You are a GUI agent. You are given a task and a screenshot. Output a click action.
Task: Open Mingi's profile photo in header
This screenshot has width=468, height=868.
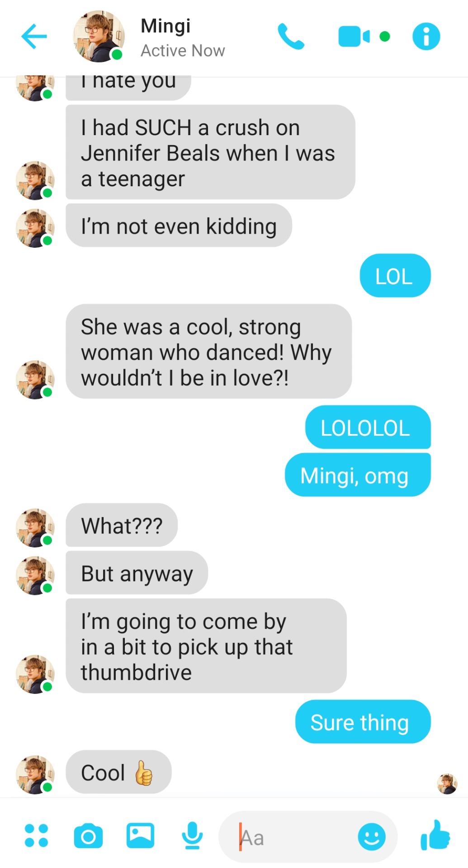pos(99,36)
